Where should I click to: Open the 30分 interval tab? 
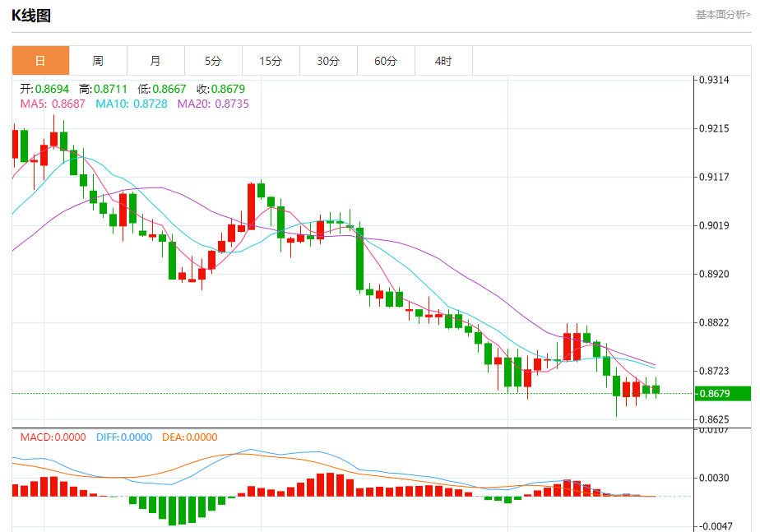click(329, 61)
